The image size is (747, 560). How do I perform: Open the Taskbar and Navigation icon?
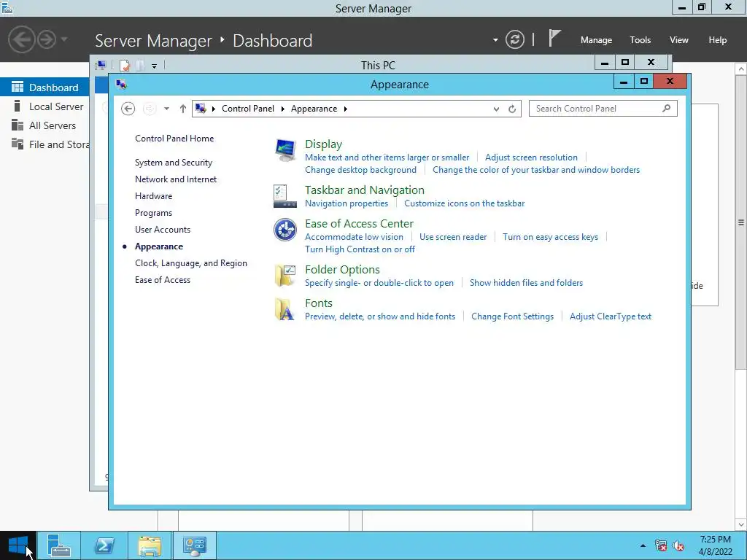285,196
